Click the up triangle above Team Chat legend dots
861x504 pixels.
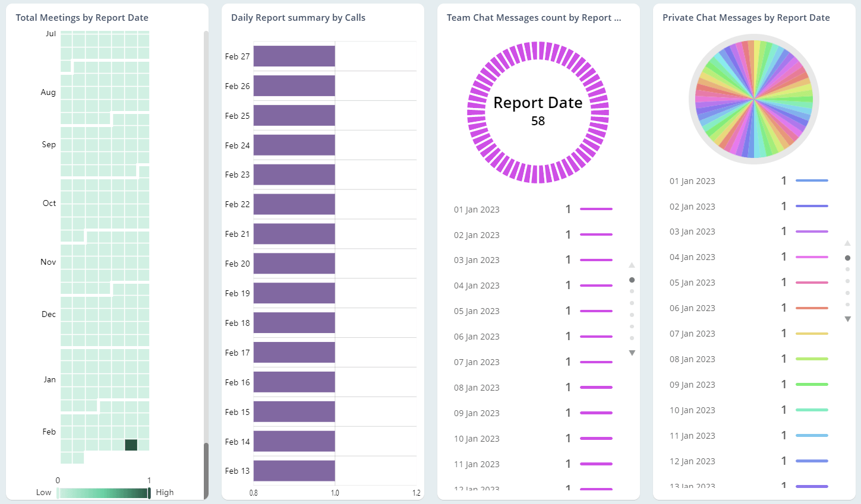(632, 265)
